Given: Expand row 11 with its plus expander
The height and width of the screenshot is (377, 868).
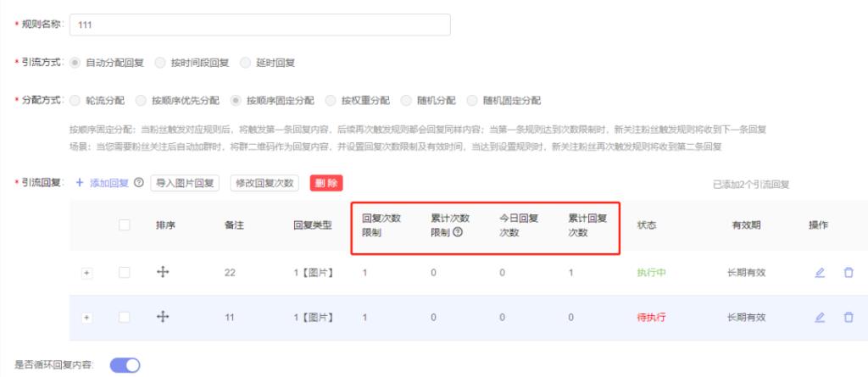Looking at the screenshot, I should coord(87,318).
